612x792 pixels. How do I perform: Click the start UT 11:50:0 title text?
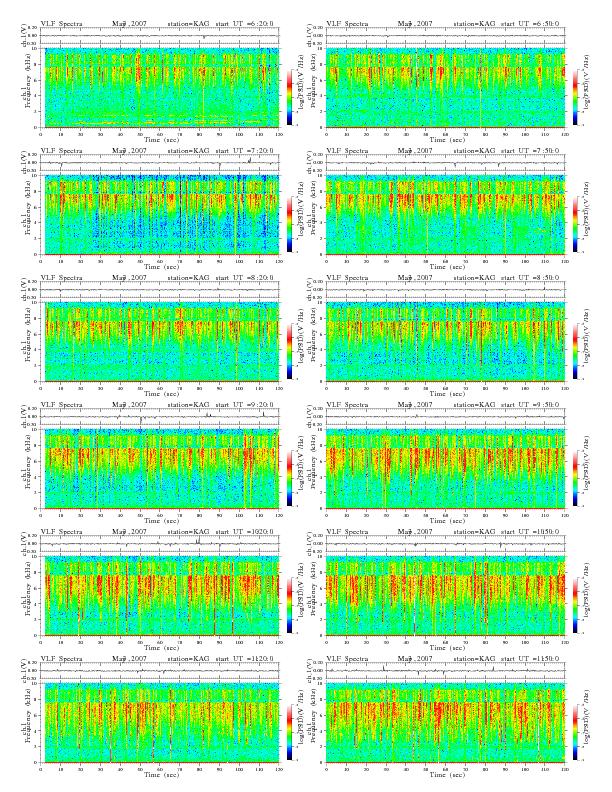531,659
